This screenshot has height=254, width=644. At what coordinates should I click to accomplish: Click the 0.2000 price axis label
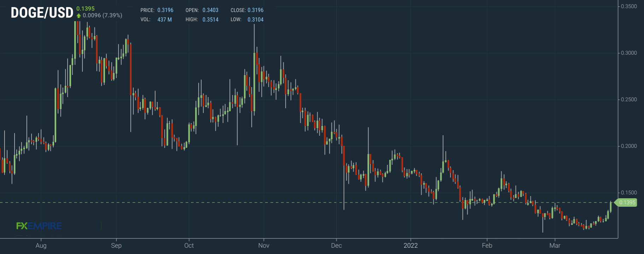pos(629,146)
